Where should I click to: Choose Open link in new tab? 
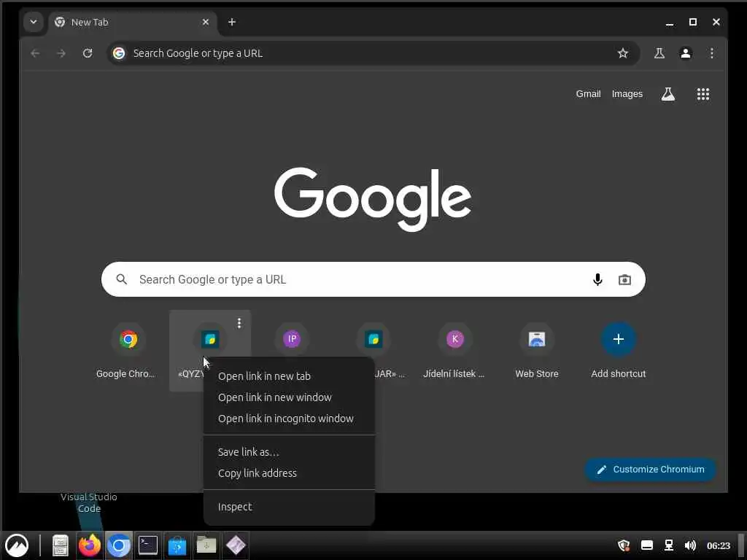point(289,376)
